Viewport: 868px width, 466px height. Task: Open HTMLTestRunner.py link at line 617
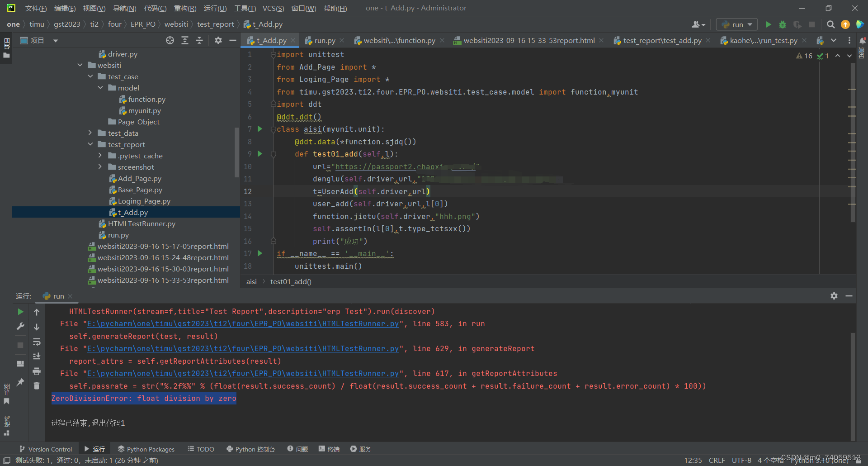coord(243,374)
